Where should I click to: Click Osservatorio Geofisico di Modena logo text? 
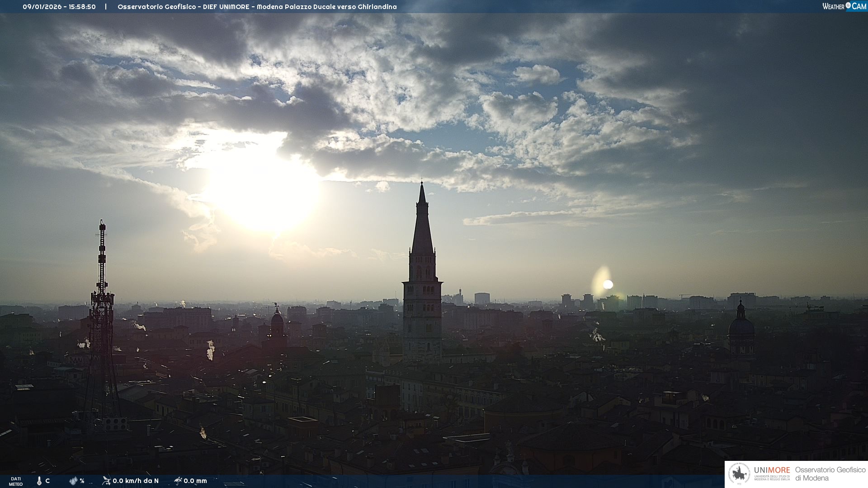pos(830,474)
